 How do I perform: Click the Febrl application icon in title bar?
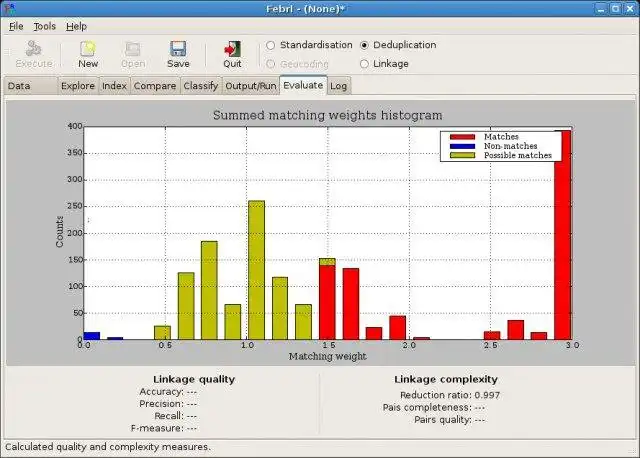[x=10, y=8]
